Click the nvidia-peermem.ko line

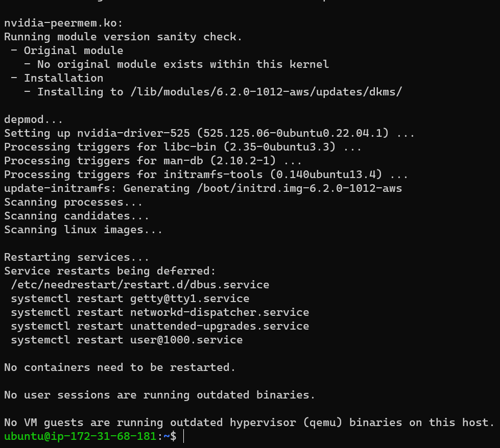pyautogui.click(x=63, y=23)
